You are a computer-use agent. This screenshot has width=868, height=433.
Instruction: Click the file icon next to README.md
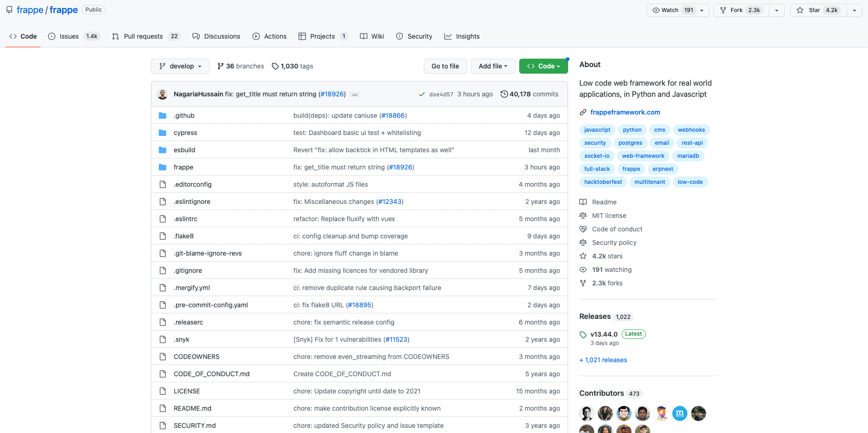(x=163, y=408)
